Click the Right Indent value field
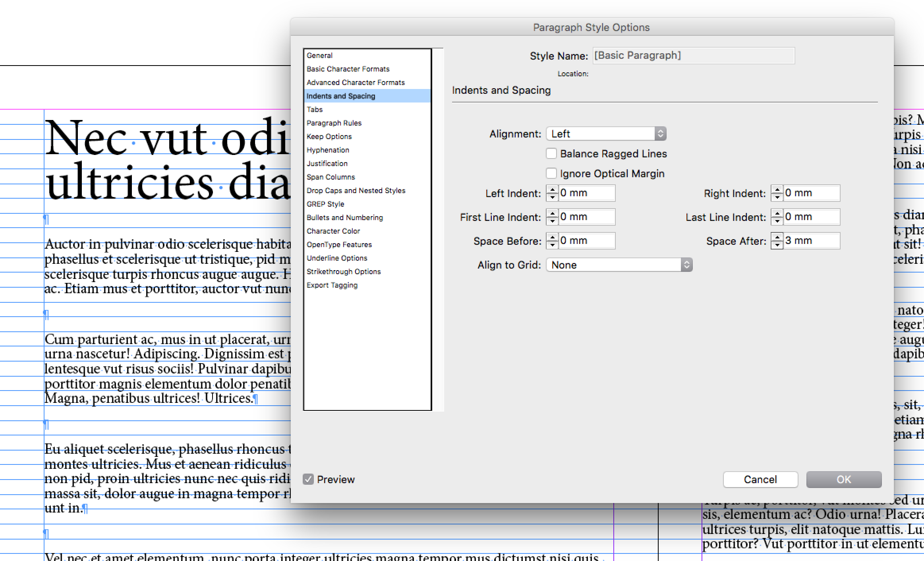 (812, 193)
